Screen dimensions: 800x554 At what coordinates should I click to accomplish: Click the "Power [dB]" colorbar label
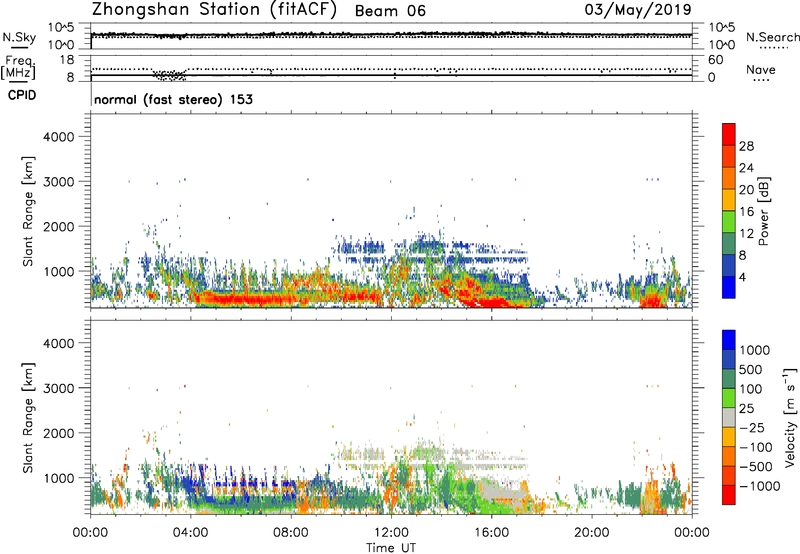pos(763,211)
